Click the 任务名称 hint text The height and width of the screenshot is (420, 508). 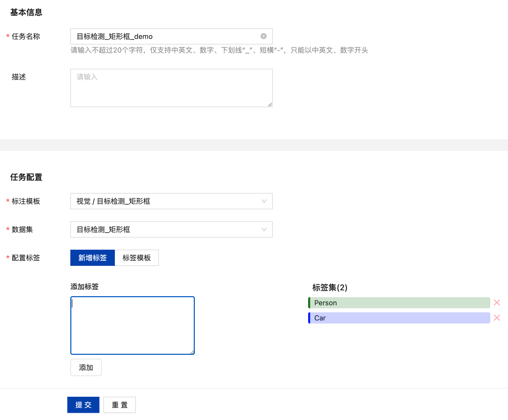click(x=219, y=50)
